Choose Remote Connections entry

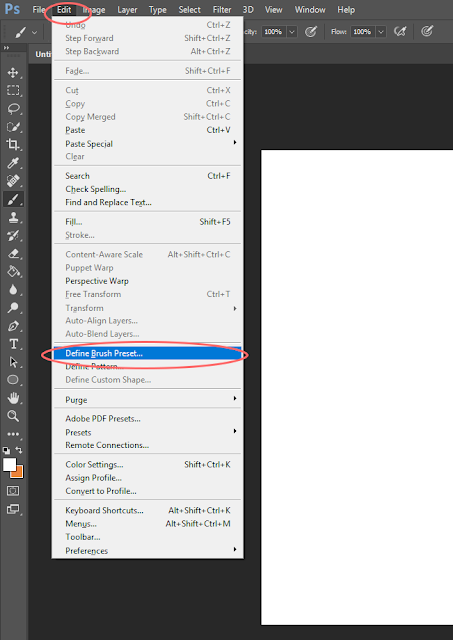coord(148,445)
